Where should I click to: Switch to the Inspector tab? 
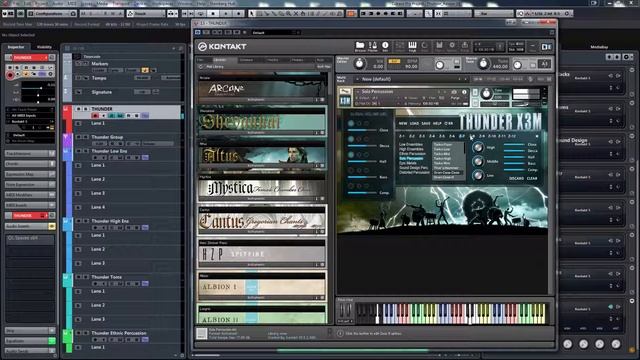tap(16, 47)
